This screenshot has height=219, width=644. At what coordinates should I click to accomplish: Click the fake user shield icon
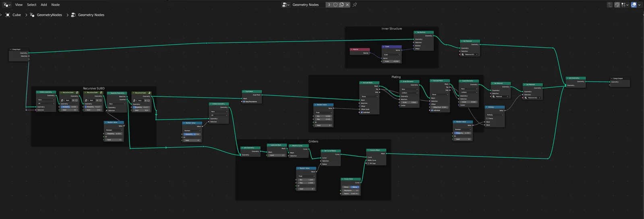[x=335, y=5]
